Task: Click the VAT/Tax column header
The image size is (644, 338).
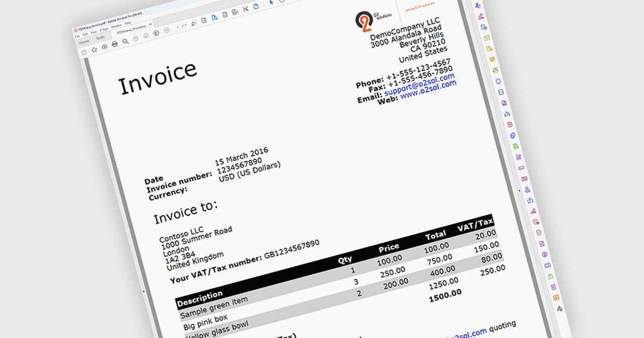Action: pos(475,224)
